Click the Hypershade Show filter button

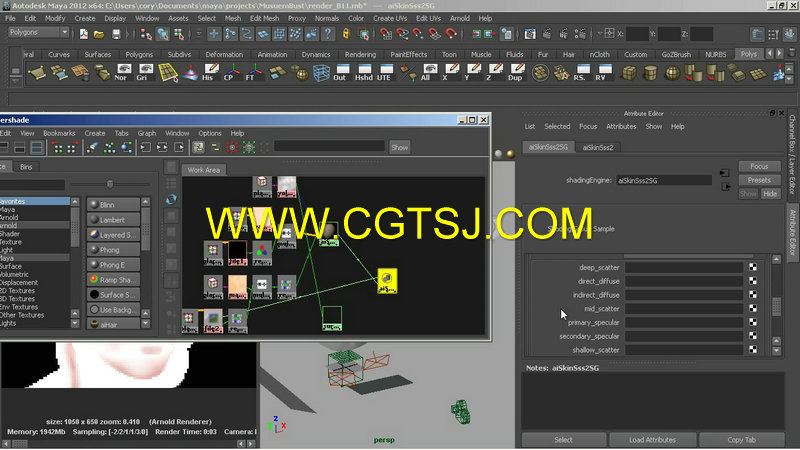pyautogui.click(x=399, y=147)
